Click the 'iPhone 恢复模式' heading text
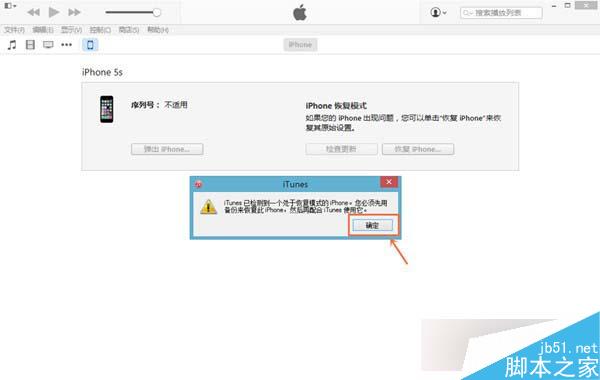Screen dimensions: 600x380 click(336, 106)
